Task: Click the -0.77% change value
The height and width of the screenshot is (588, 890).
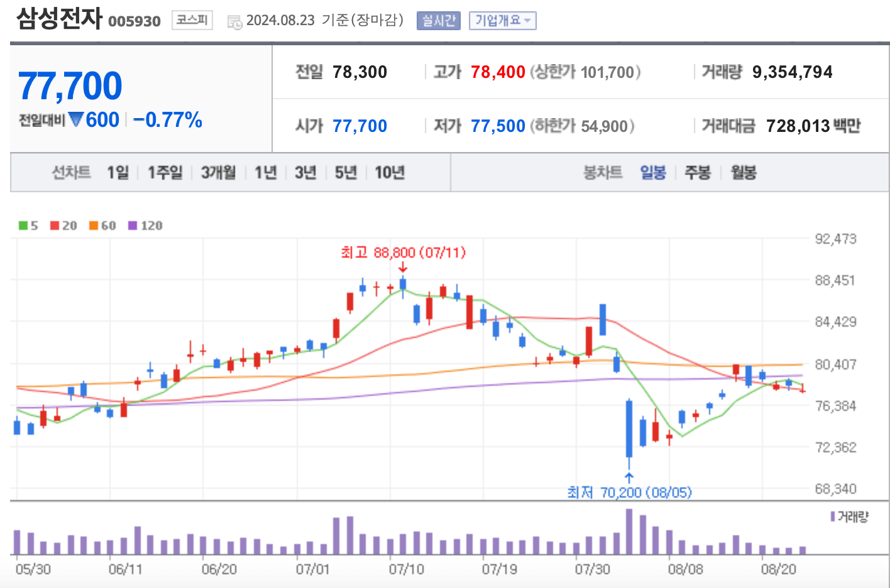Action: pos(168,119)
